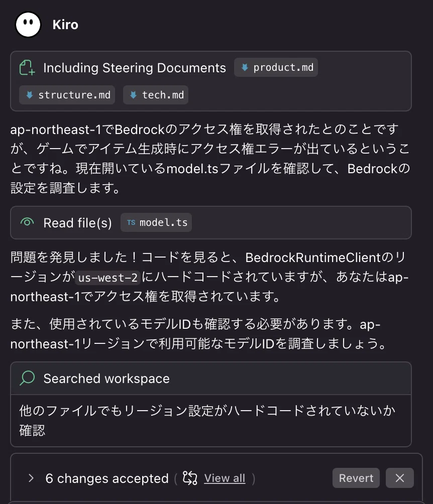
Task: Click the steering documents file-plus icon
Action: click(x=27, y=68)
